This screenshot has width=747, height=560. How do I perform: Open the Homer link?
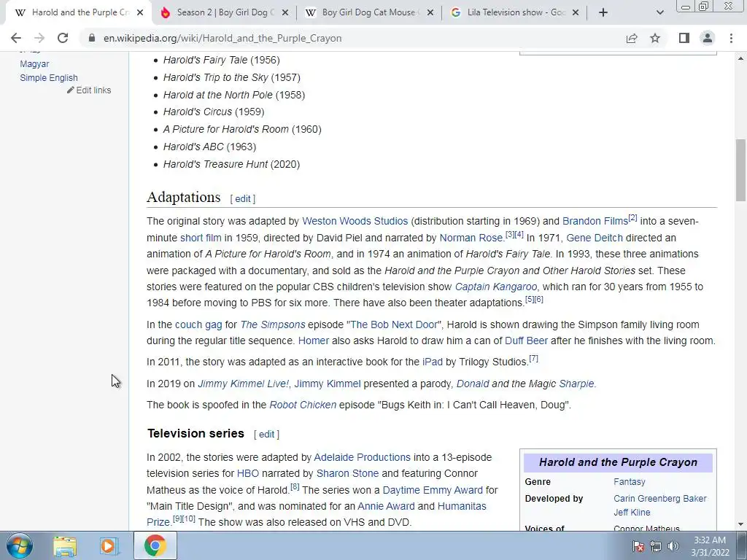click(x=314, y=341)
